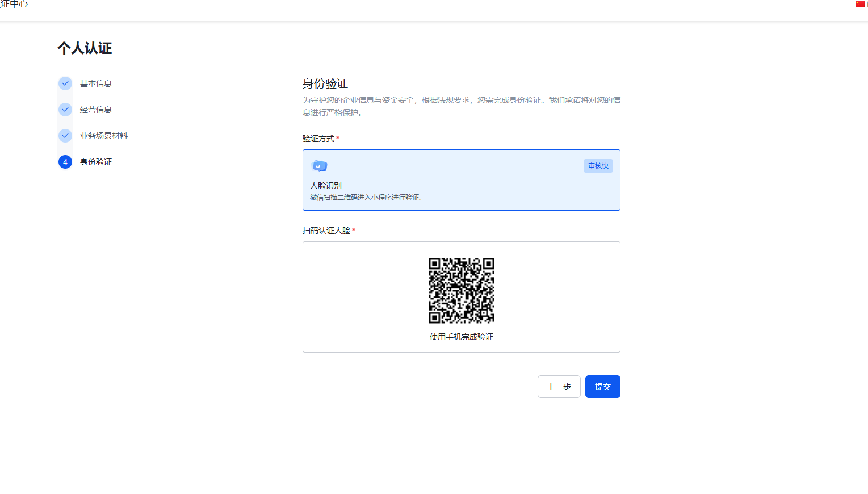
Task: Click the 上一步 button
Action: coord(559,387)
